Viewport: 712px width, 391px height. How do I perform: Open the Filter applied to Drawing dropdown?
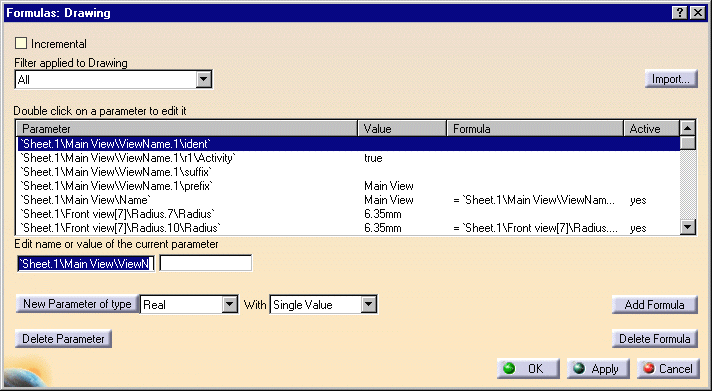(x=204, y=80)
